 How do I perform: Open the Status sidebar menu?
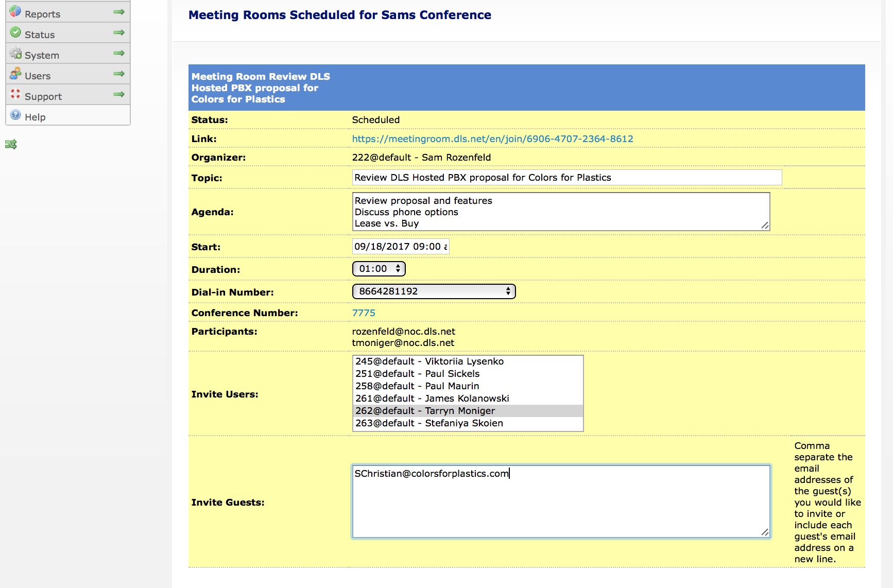[x=68, y=33]
